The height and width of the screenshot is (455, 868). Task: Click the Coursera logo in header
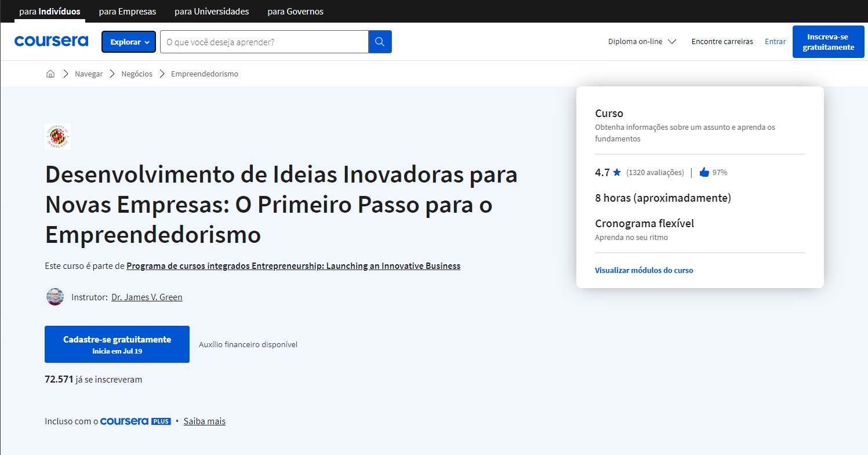coord(51,41)
